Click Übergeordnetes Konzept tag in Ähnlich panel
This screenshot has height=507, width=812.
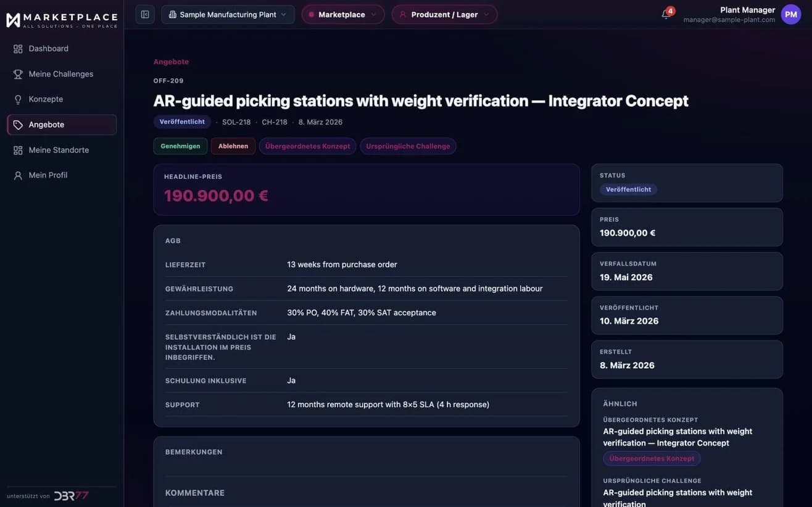click(652, 458)
